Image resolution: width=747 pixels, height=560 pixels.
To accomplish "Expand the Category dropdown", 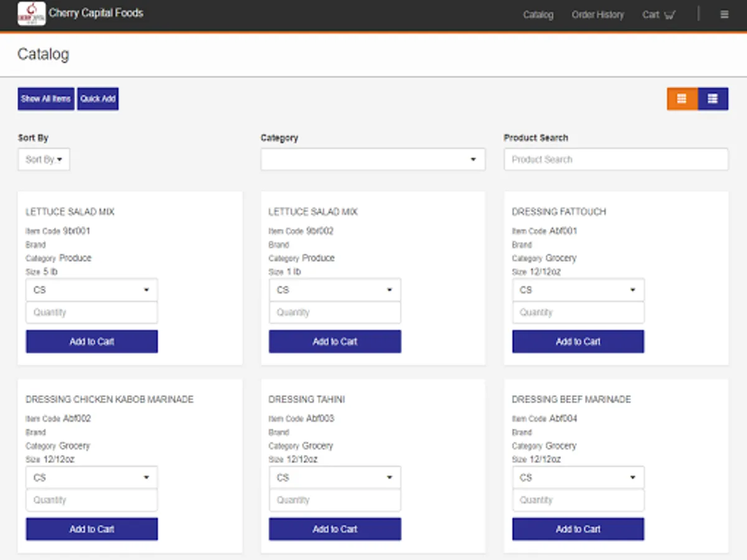I will click(373, 159).
